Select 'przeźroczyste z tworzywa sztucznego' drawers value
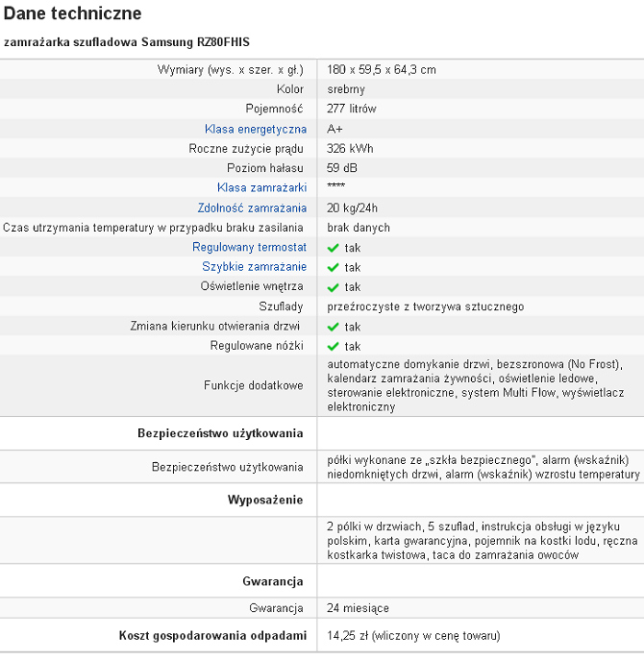 tap(426, 306)
